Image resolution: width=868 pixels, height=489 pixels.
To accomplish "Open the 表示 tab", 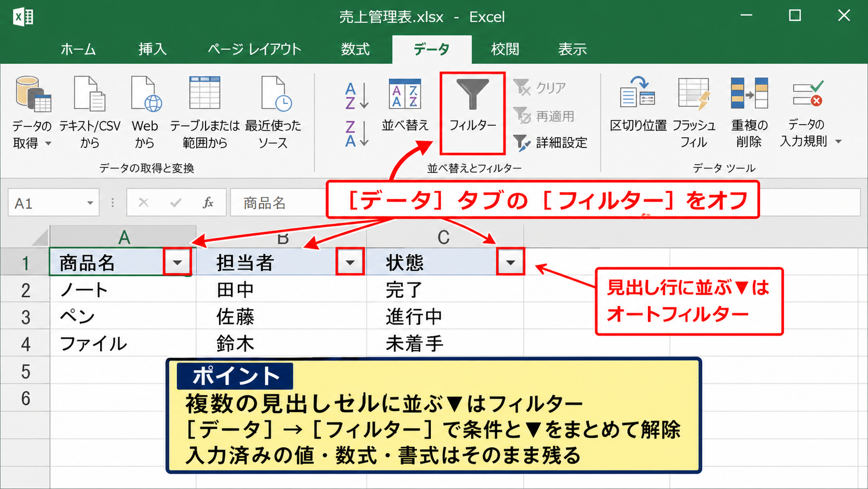I will coord(572,49).
